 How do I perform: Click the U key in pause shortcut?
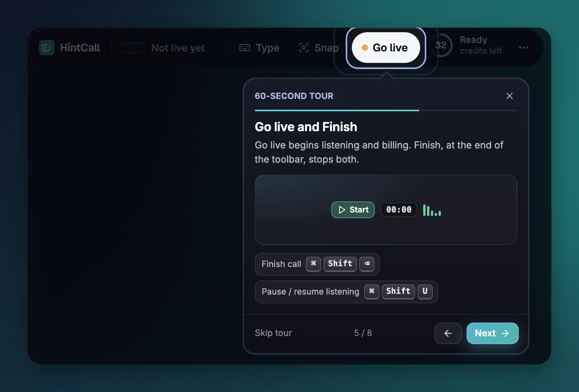point(425,292)
